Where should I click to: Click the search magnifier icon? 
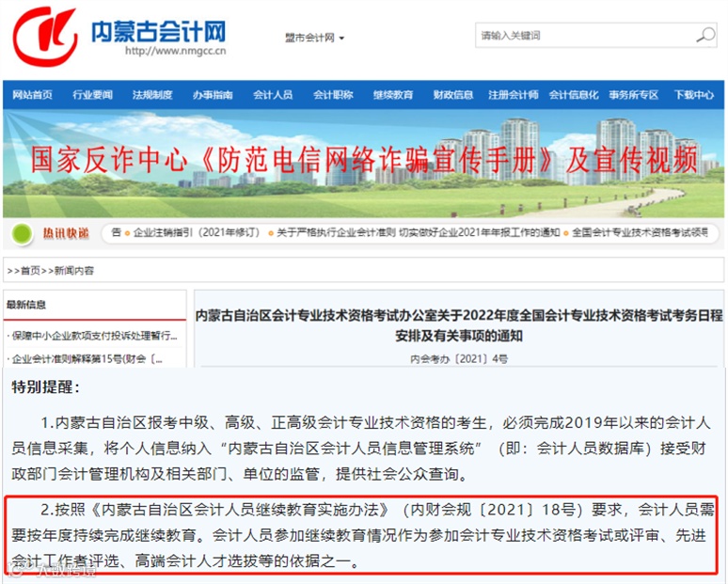(705, 36)
